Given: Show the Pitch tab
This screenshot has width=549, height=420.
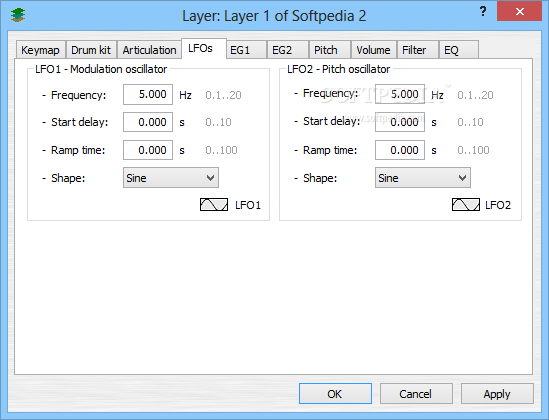Looking at the screenshot, I should (330, 50).
